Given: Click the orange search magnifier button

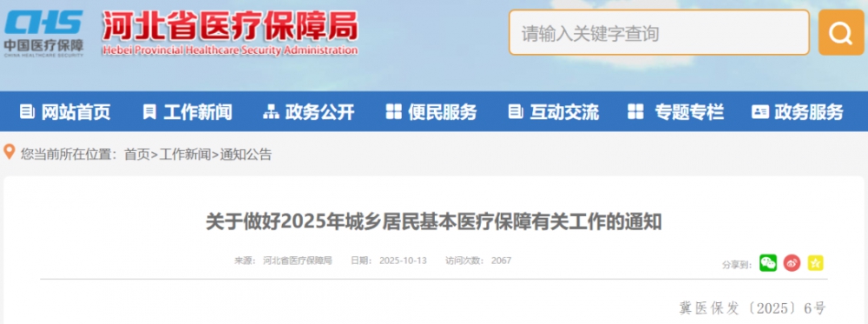Looking at the screenshot, I should pyautogui.click(x=841, y=33).
